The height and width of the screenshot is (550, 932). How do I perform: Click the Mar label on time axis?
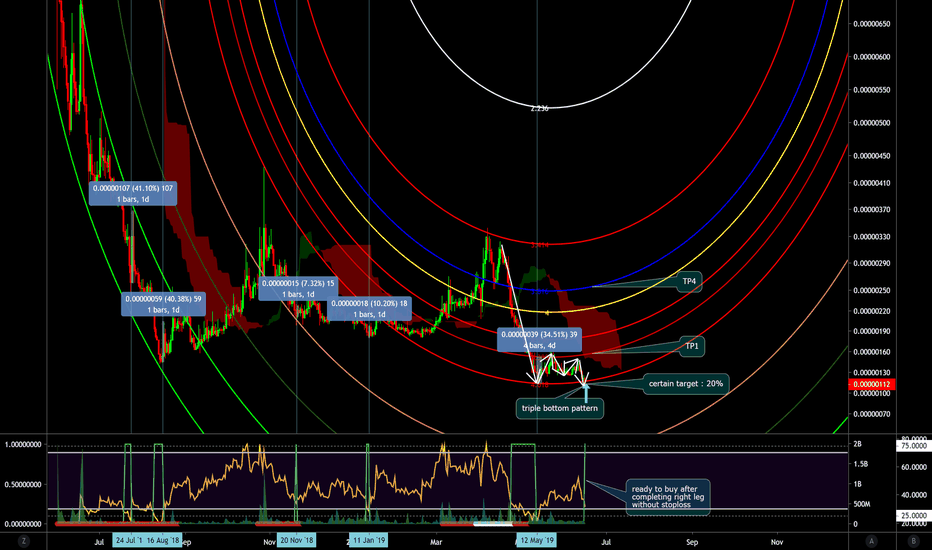[436, 542]
